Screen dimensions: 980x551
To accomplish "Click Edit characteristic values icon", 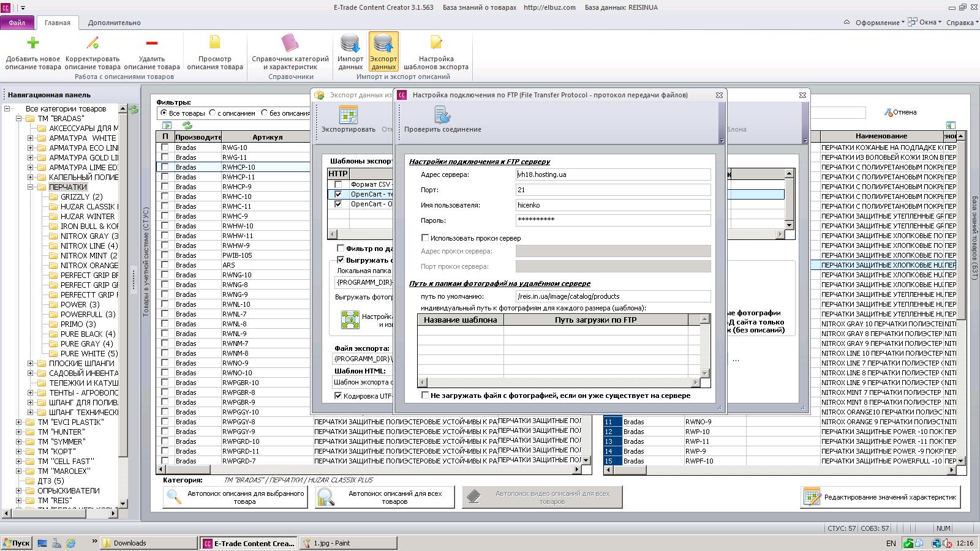I will [x=812, y=497].
